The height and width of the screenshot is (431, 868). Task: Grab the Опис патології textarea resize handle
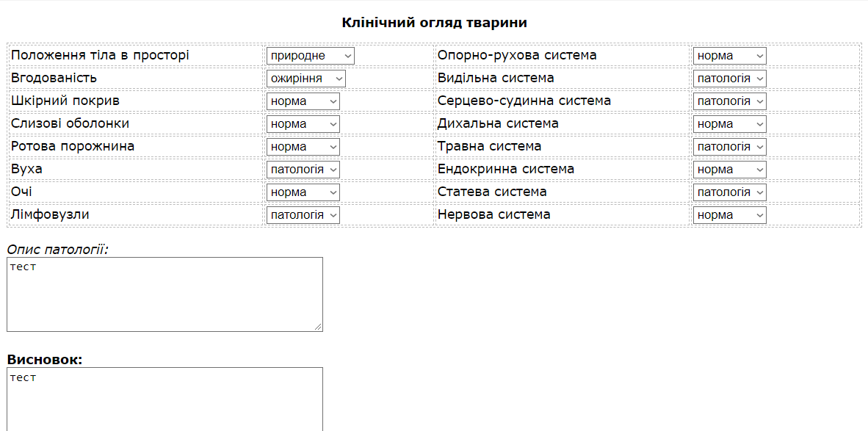click(x=319, y=327)
